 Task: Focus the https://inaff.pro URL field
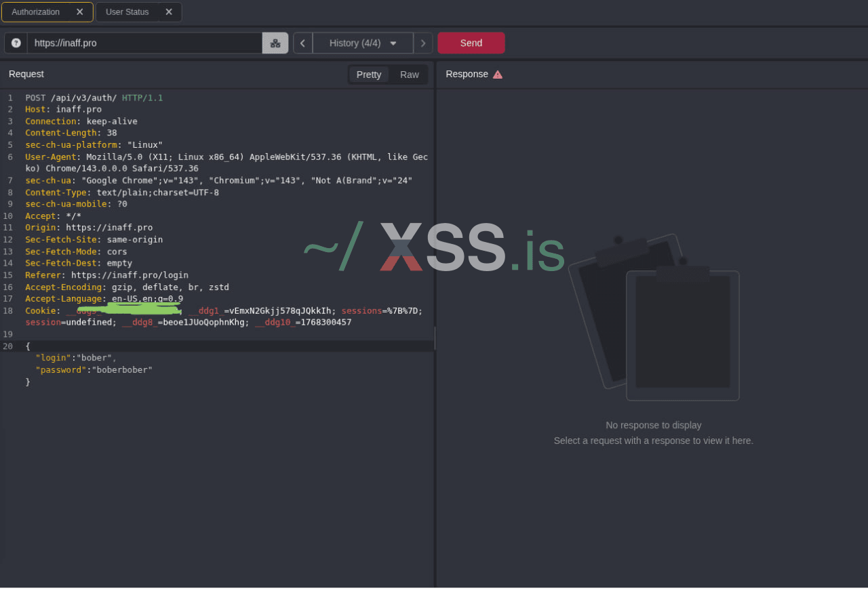coord(144,43)
